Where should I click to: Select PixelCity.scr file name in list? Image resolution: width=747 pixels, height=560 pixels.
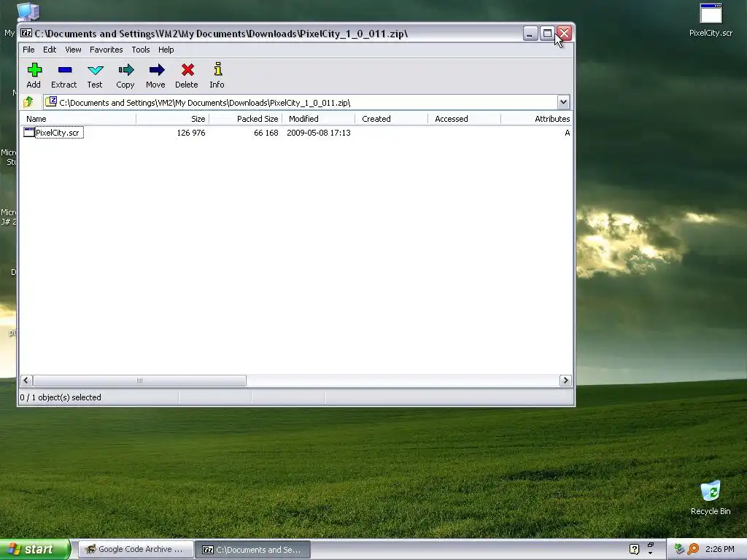pos(58,133)
